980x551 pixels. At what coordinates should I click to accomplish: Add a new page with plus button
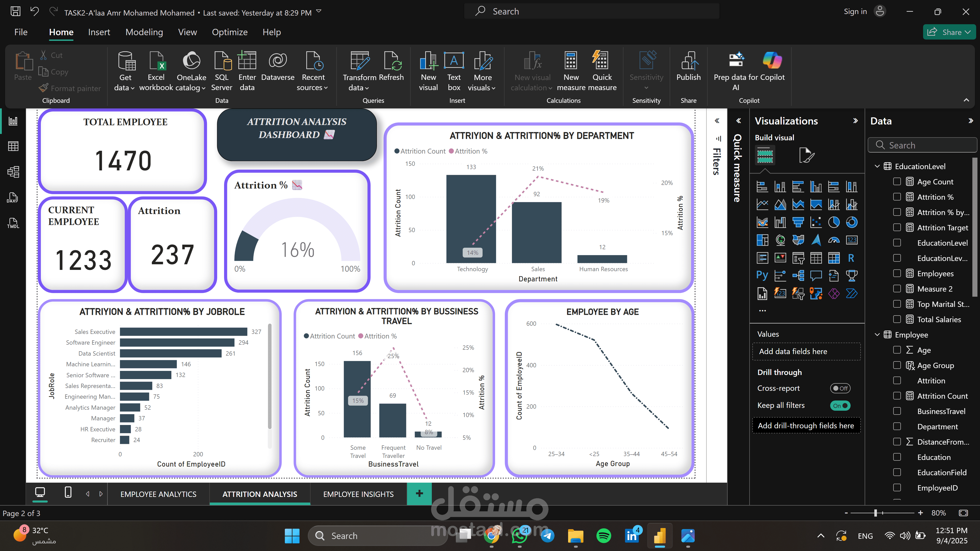click(419, 494)
